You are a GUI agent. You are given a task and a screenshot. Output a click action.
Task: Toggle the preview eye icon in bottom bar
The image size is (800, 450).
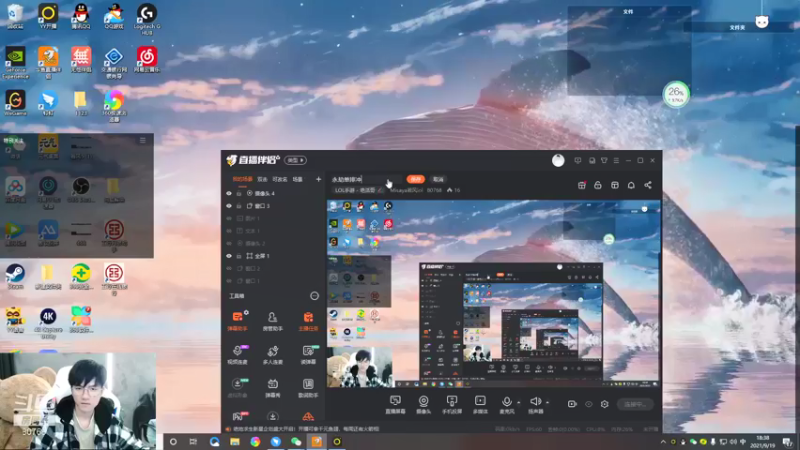(588, 404)
